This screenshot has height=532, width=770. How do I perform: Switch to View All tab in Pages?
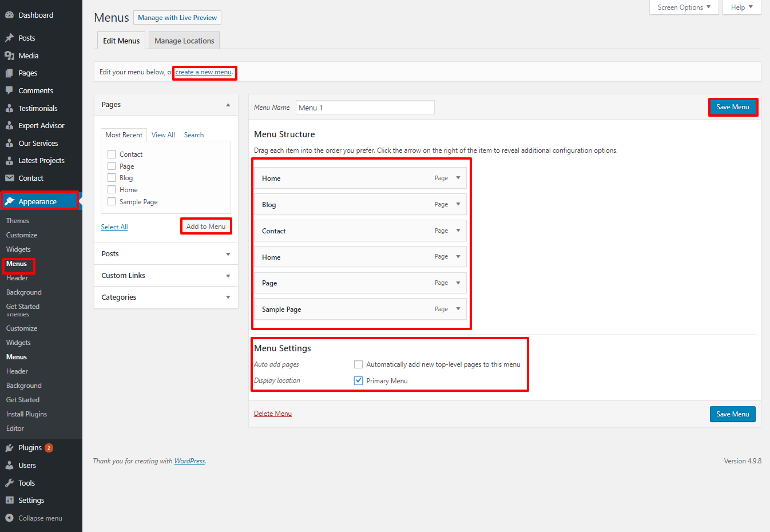click(163, 135)
